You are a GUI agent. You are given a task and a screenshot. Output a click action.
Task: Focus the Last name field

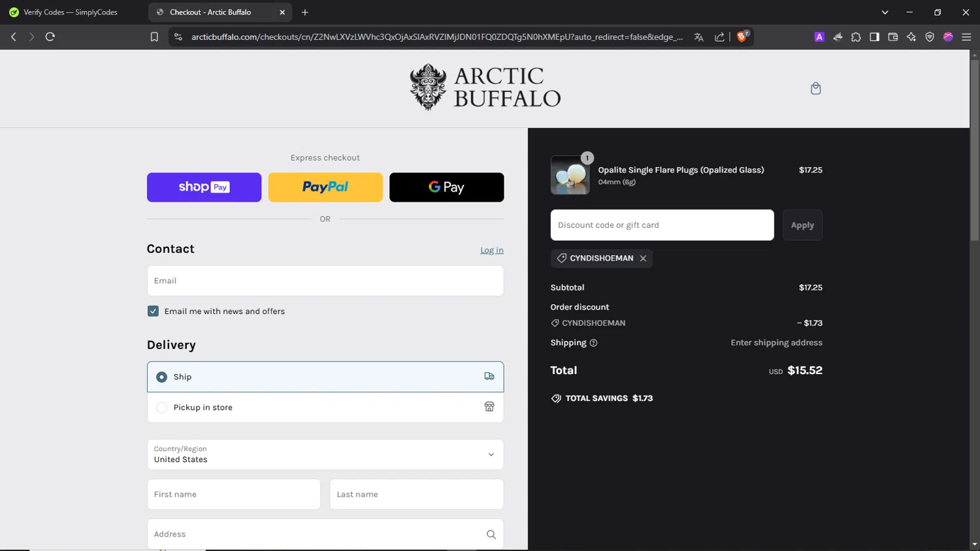(417, 494)
